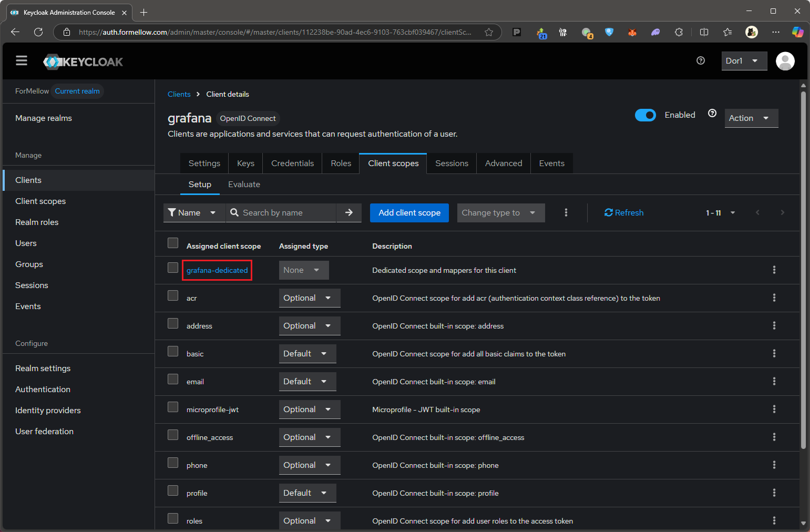Screen dimensions: 810x532
Task: Open kebab menu for profile row
Action: click(x=774, y=493)
